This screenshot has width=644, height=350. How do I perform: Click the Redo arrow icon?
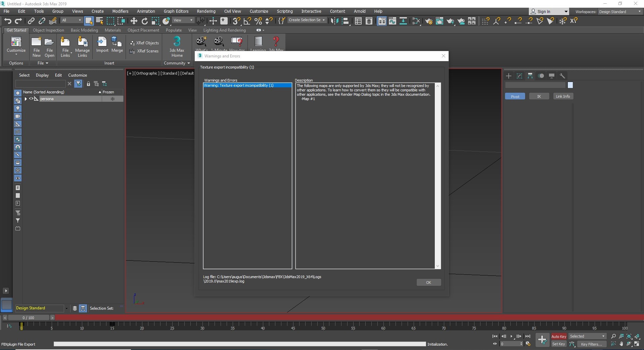point(18,21)
